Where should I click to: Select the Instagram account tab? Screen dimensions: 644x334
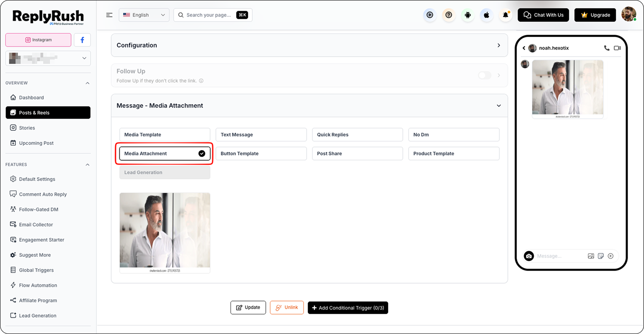tap(38, 40)
